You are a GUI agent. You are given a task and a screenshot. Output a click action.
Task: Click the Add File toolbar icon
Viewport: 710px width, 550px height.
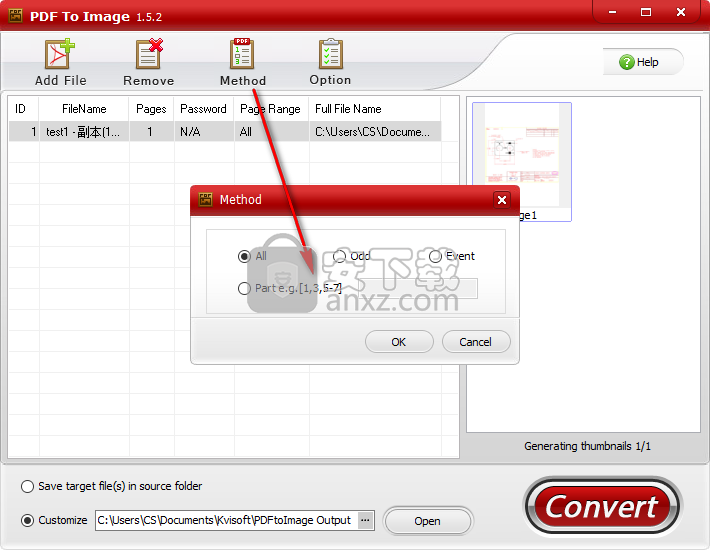coord(60,62)
